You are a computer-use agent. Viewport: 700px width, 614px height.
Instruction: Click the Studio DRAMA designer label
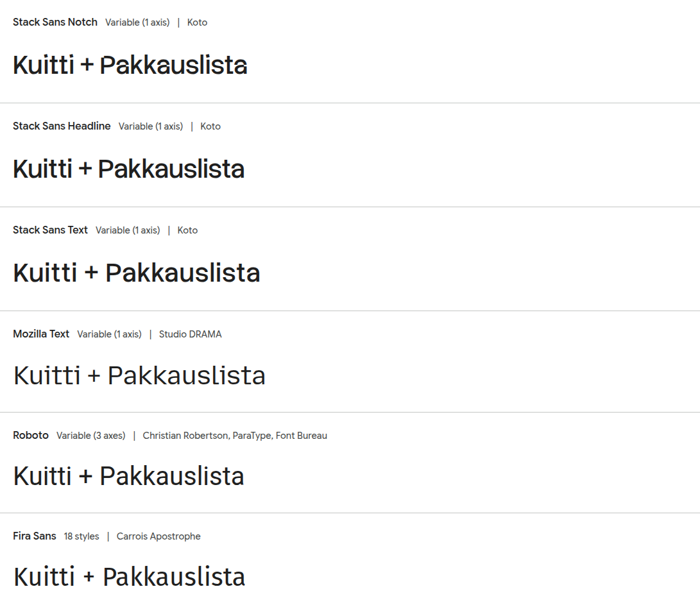pyautogui.click(x=191, y=334)
